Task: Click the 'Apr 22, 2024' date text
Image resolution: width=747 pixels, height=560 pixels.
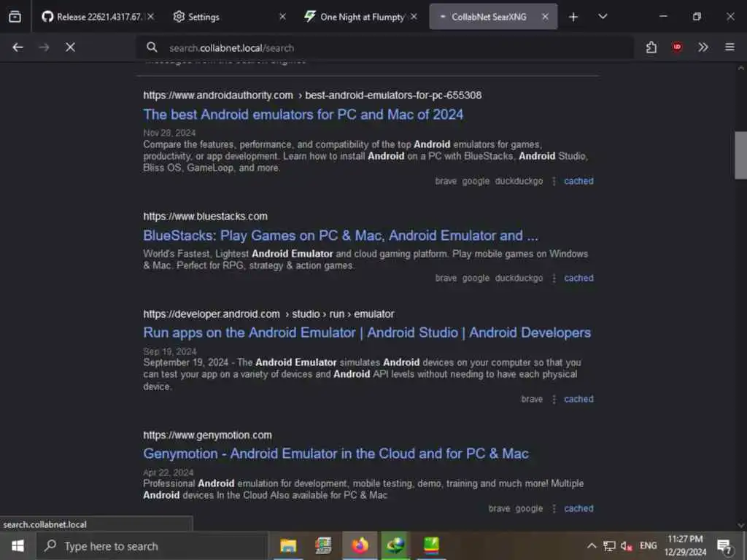Action: click(x=169, y=472)
